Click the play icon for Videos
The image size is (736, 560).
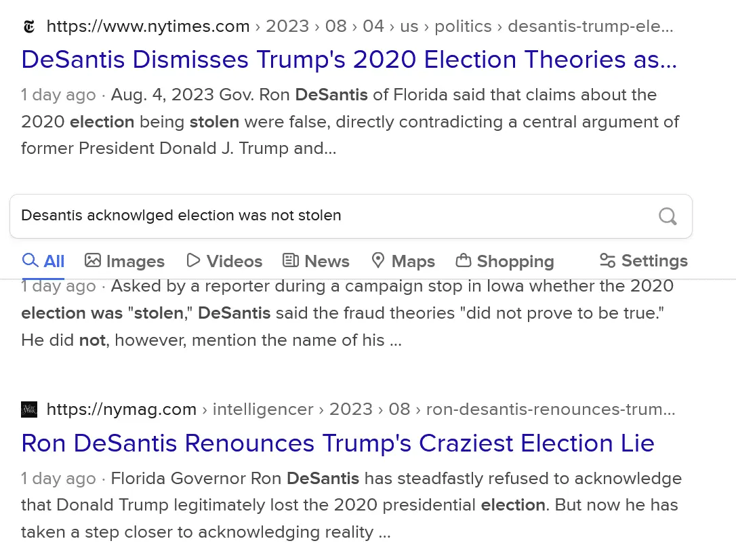pos(194,260)
